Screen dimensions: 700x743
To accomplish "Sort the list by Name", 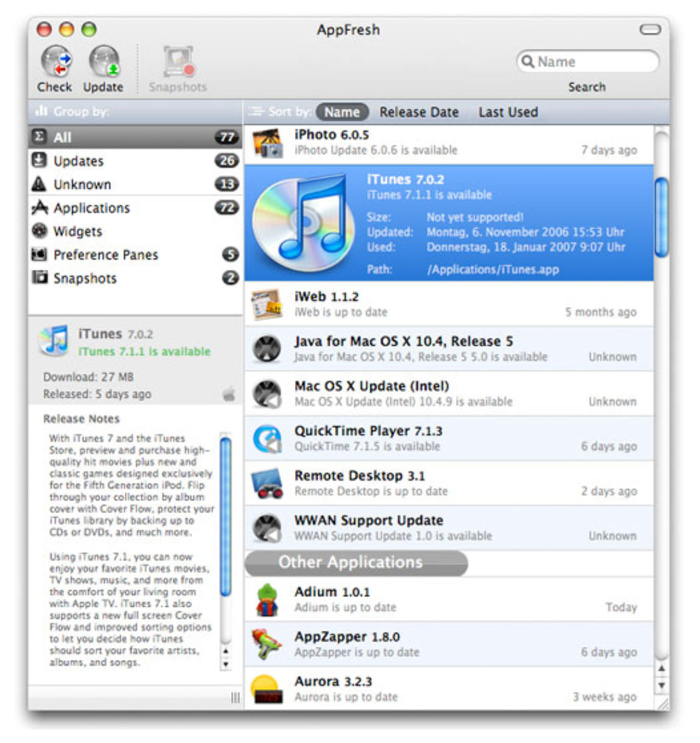I will [x=342, y=112].
